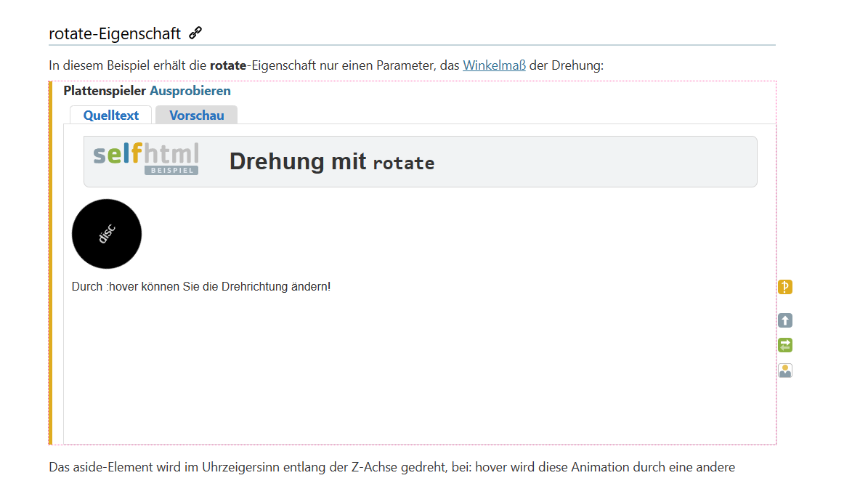Click the bold "rotate" word in intro
The width and height of the screenshot is (868, 478).
click(228, 65)
